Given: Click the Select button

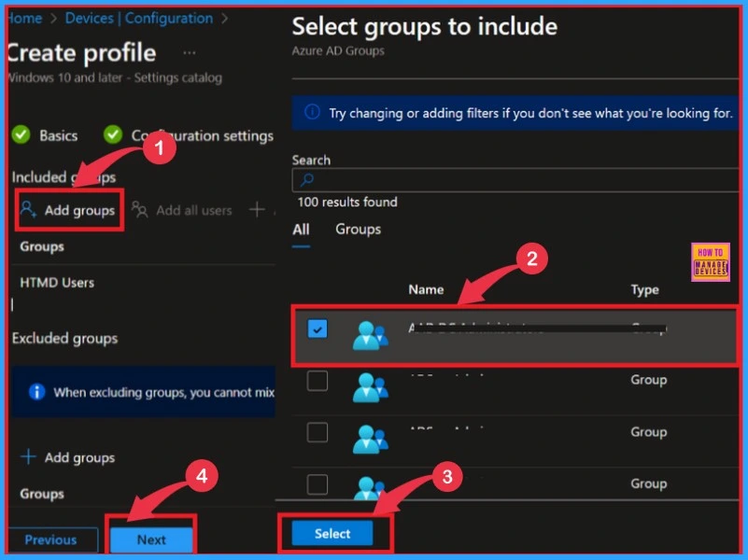Looking at the screenshot, I should pos(332,533).
